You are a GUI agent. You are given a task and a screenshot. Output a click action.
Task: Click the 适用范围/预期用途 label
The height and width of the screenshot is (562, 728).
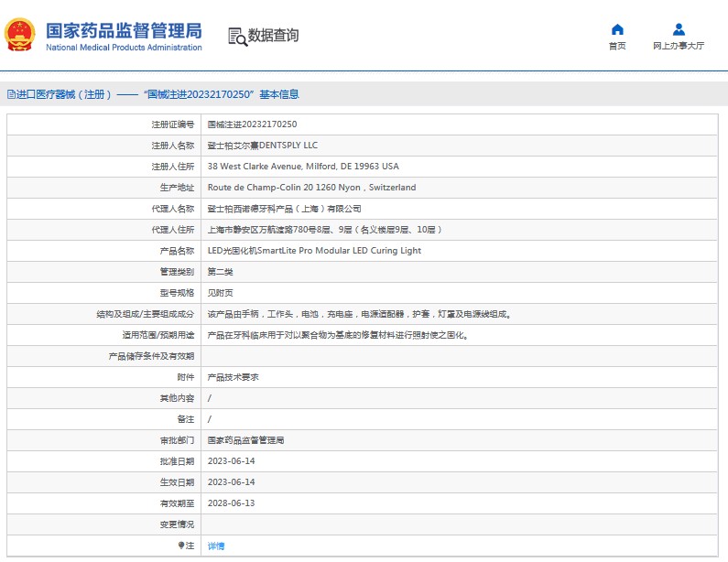(x=158, y=335)
